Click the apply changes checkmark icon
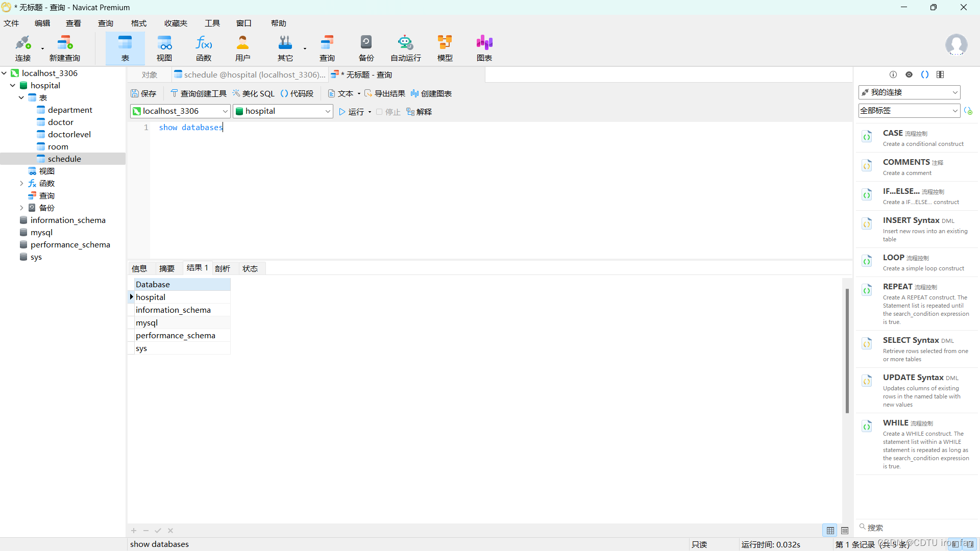 (x=158, y=531)
